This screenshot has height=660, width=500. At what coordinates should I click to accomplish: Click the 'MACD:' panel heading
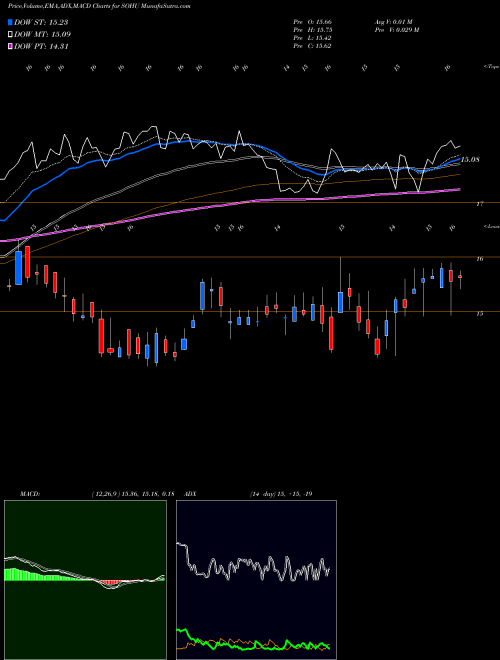point(29,494)
